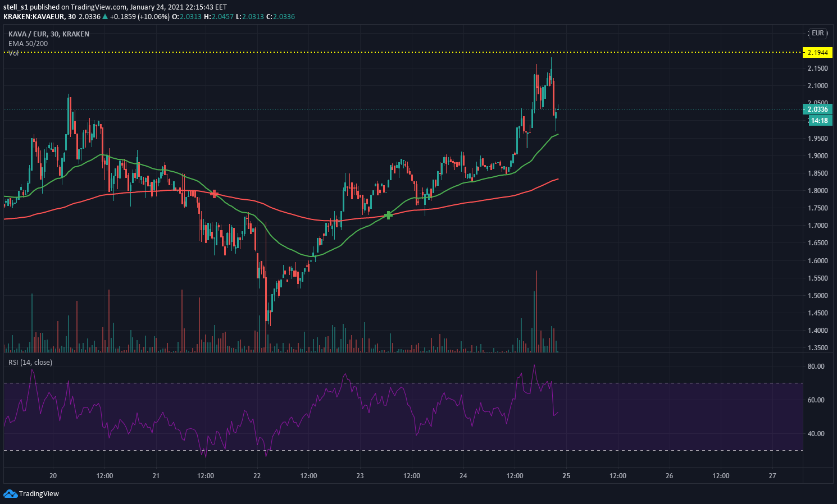
Task: Click the RSI 60.00 axis label
Action: 816,400
